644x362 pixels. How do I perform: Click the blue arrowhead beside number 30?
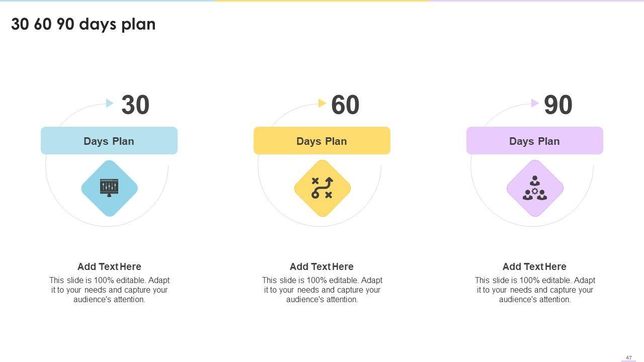[110, 103]
